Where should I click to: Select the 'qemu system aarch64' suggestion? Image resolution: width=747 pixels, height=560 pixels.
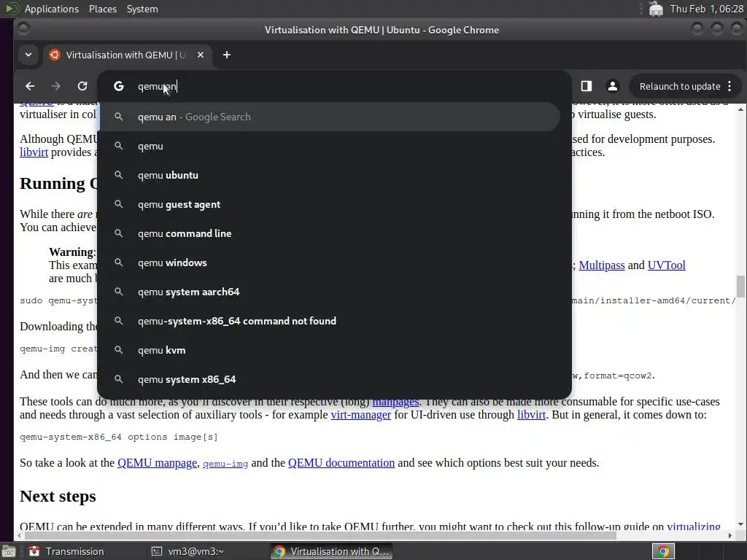pos(330,292)
